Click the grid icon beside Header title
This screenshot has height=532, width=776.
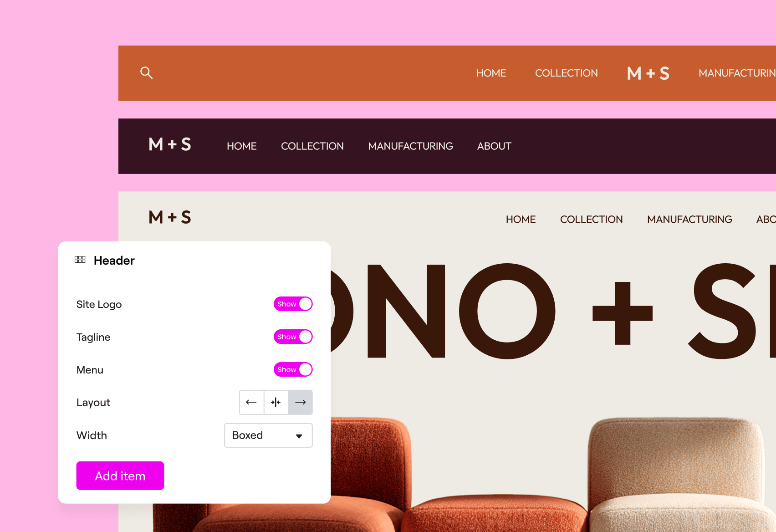pos(80,260)
